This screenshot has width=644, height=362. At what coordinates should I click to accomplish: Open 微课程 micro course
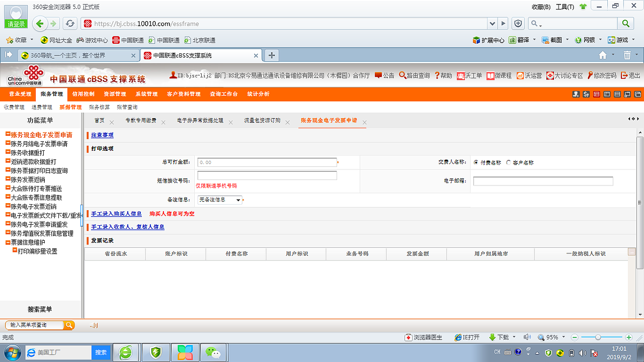499,75
